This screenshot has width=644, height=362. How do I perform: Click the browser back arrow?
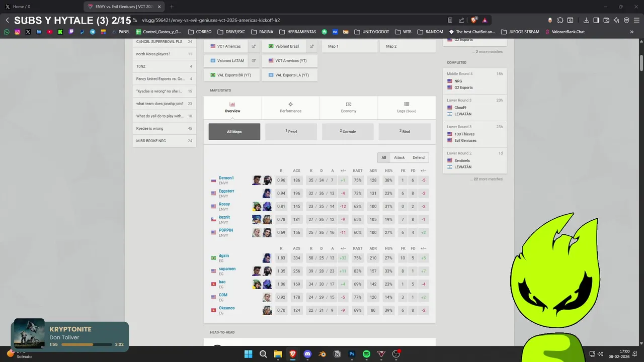point(8,20)
